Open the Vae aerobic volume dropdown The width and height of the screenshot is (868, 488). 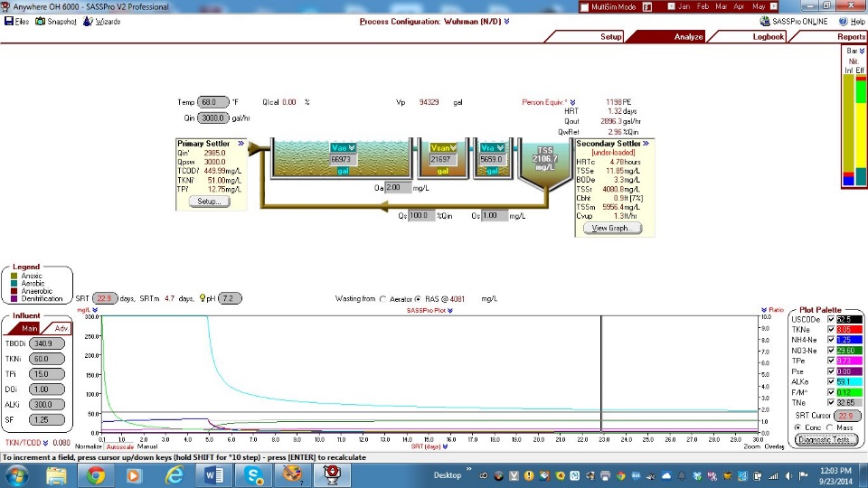click(352, 147)
